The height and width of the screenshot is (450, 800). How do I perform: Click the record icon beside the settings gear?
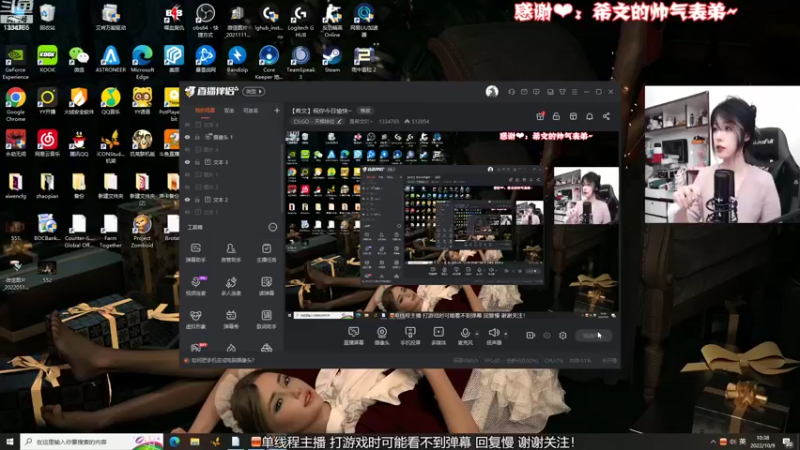(531, 335)
